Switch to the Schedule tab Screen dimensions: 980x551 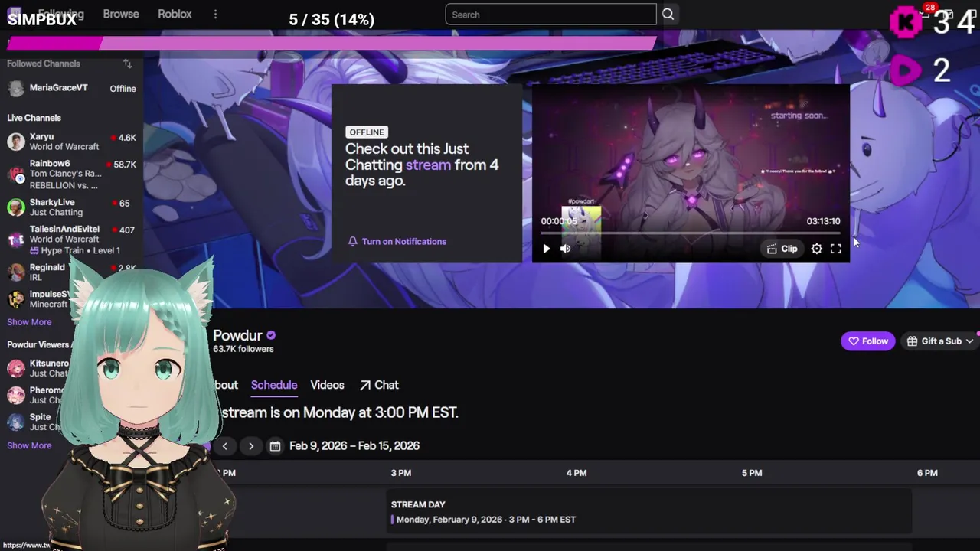click(273, 385)
